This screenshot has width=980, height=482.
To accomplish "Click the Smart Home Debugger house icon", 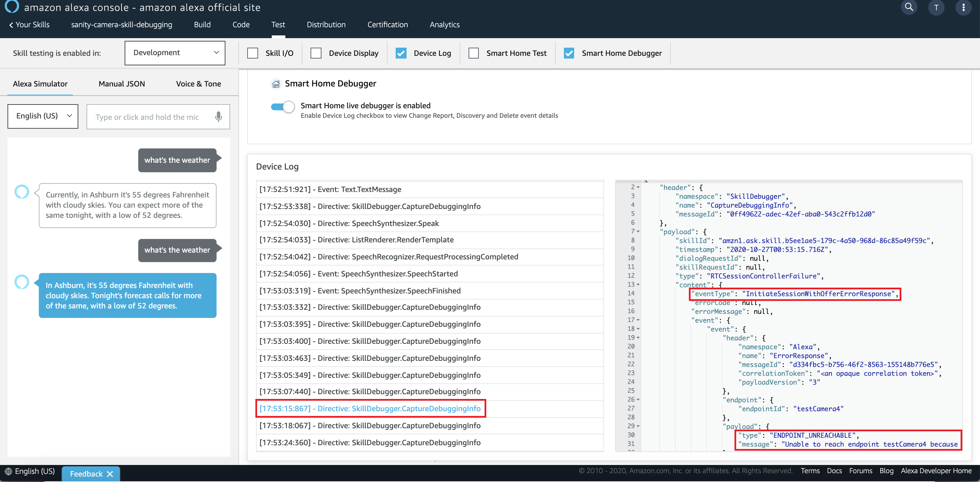I will 276,84.
